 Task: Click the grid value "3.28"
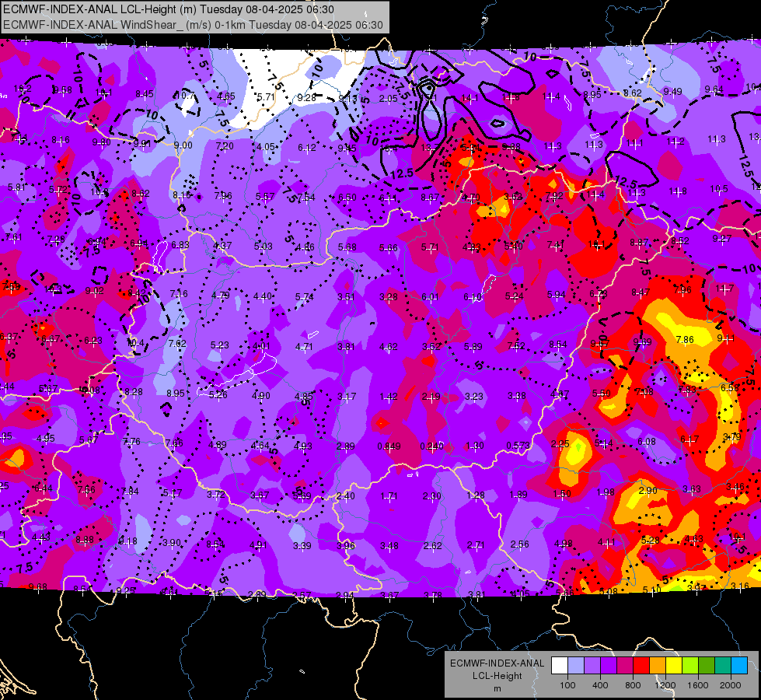[389, 297]
